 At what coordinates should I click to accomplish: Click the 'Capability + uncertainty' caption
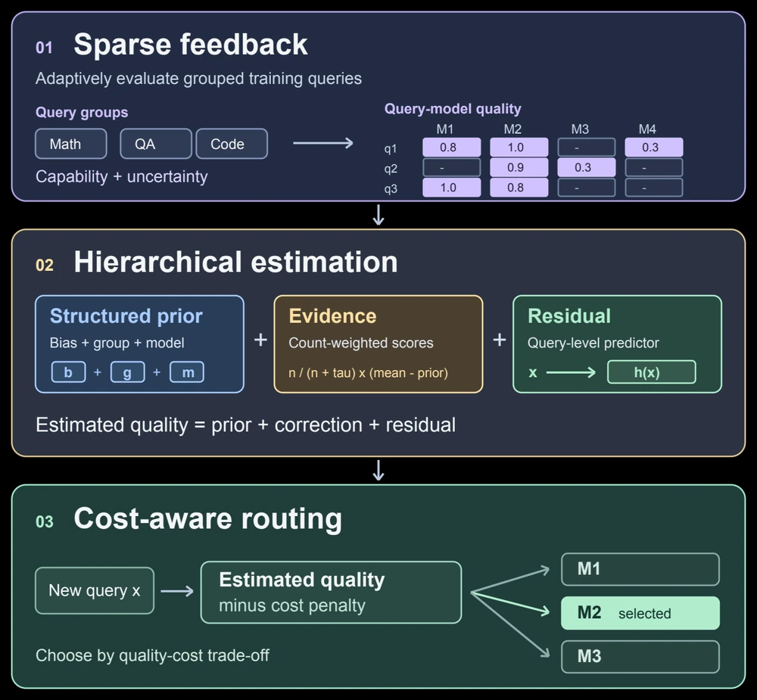click(122, 176)
